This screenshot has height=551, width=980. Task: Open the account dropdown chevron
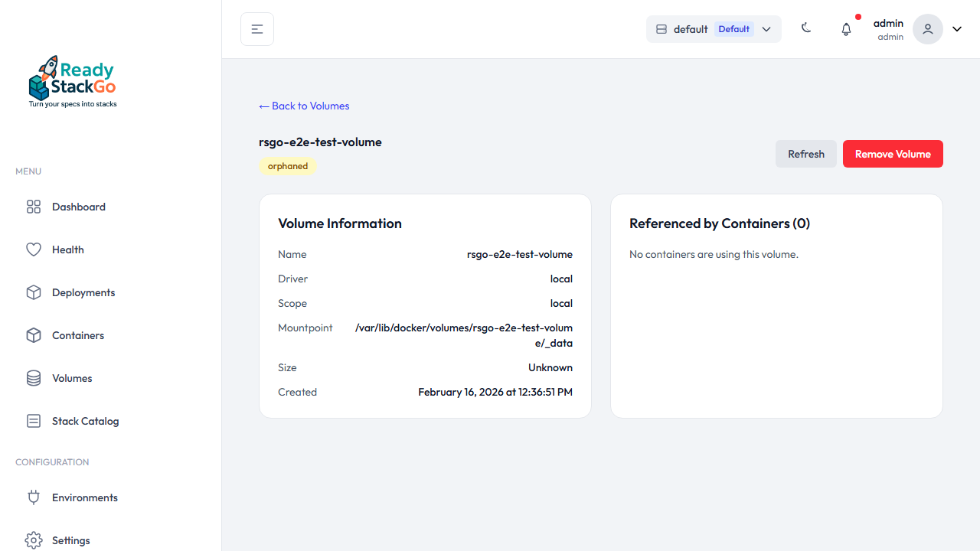point(956,28)
